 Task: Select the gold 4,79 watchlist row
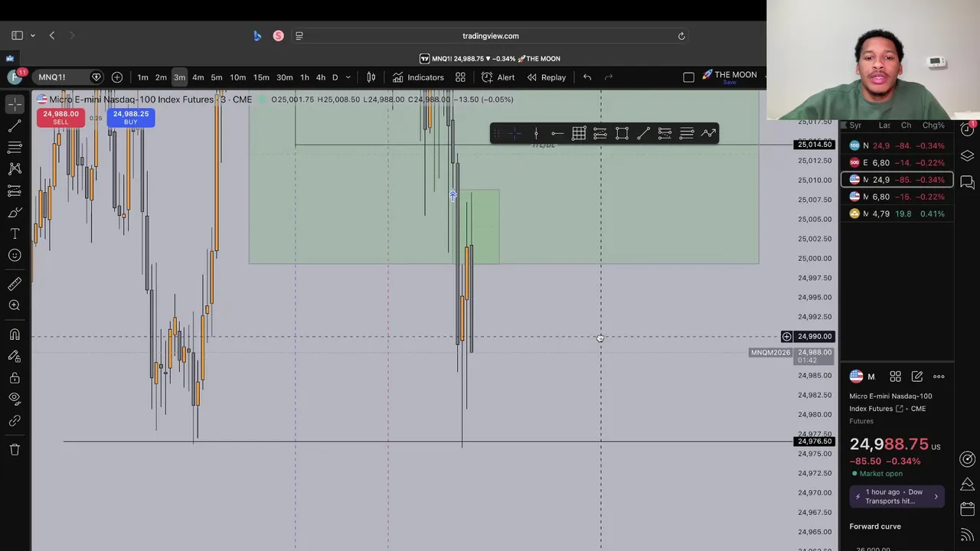tap(897, 214)
